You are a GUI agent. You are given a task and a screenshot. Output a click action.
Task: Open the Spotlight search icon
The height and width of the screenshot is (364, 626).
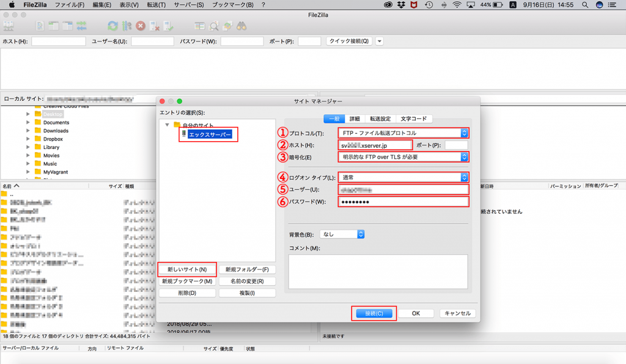tap(585, 5)
